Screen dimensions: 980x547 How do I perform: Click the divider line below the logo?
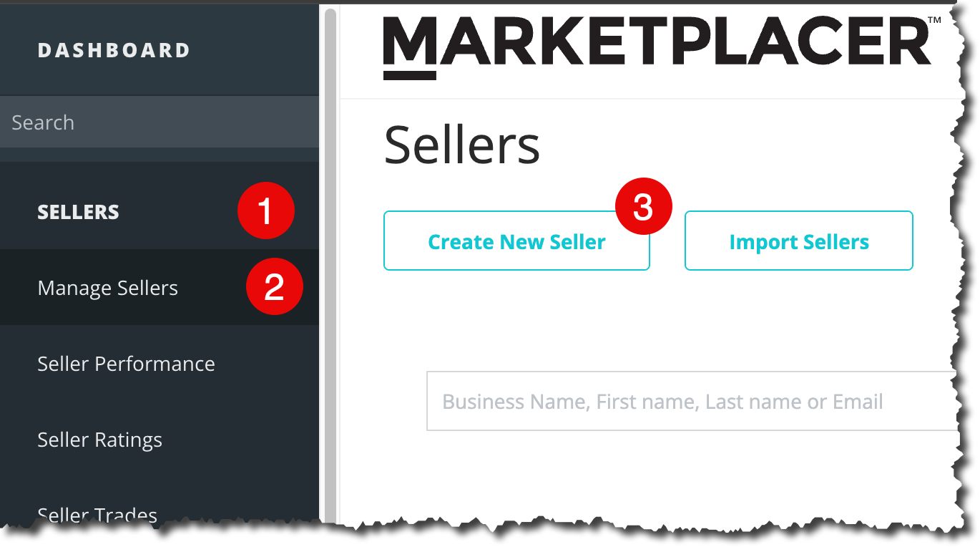(x=644, y=99)
